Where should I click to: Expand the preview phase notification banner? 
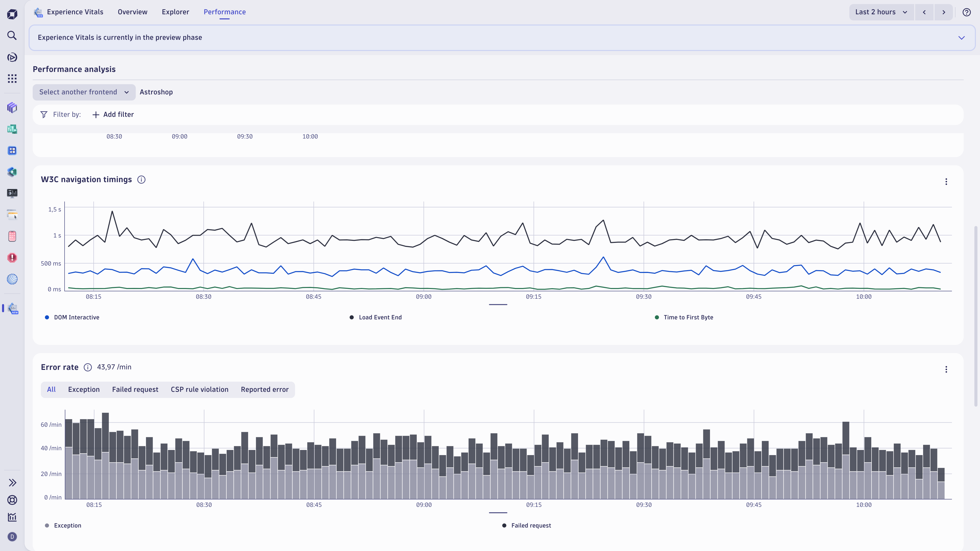(962, 37)
